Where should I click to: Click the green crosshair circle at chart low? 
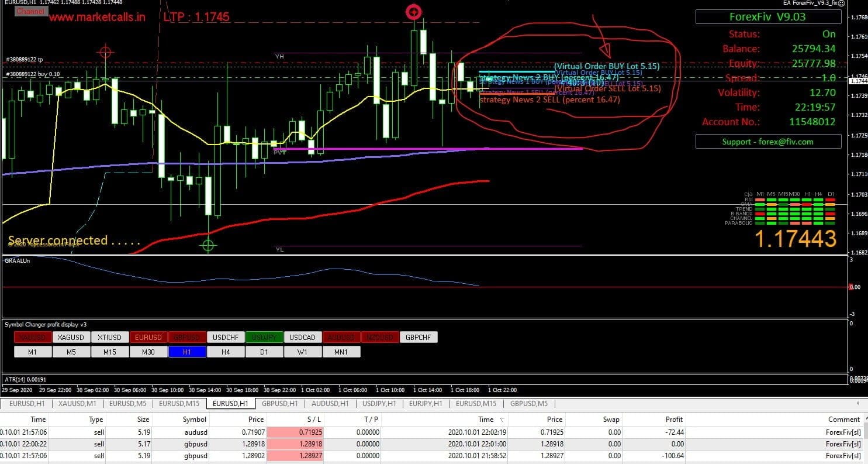(x=209, y=245)
